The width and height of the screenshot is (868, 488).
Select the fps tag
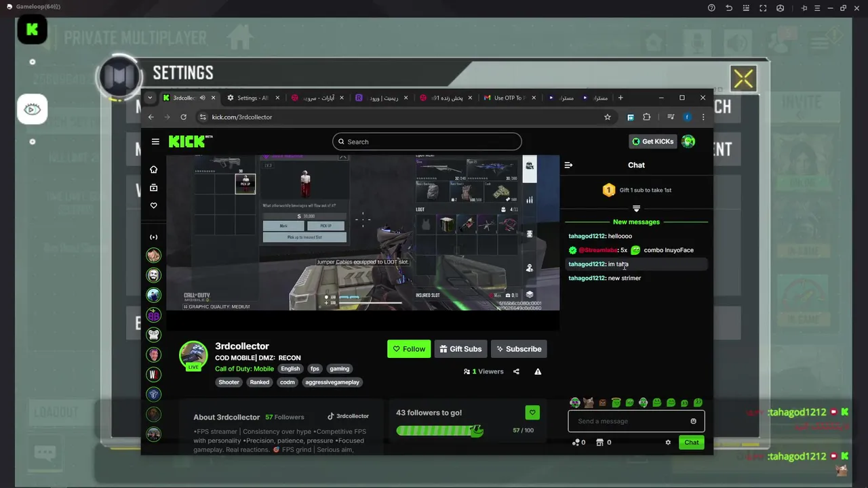click(315, 369)
